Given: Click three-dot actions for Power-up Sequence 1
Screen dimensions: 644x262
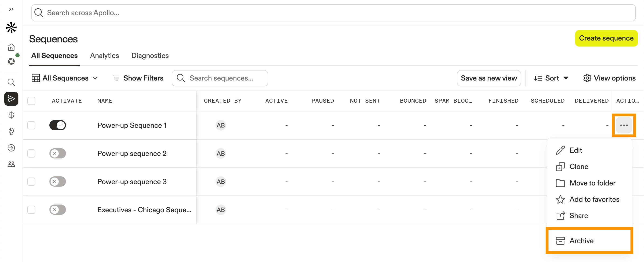Looking at the screenshot, I should tap(623, 125).
